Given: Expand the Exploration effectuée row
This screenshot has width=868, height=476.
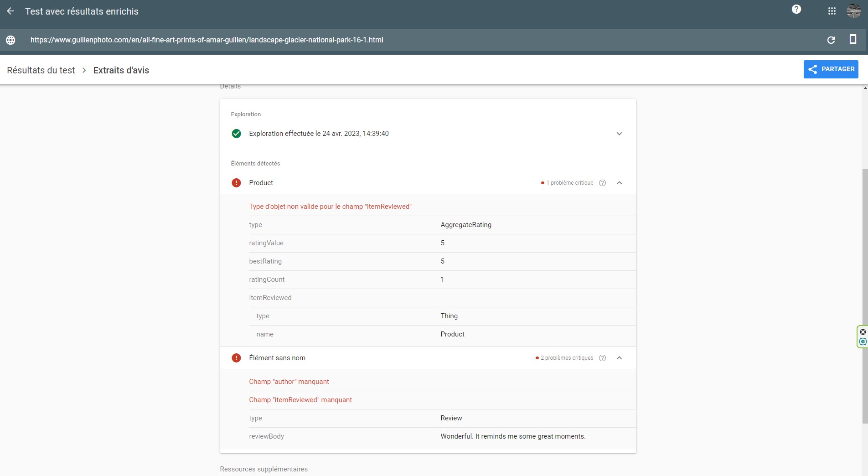Looking at the screenshot, I should pos(619,134).
